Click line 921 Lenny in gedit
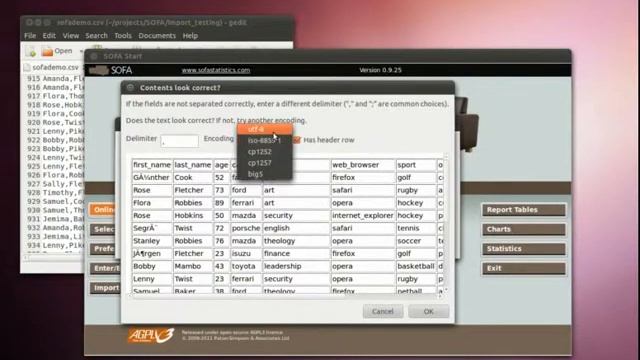The height and width of the screenshot is (360, 640). pos(56,131)
